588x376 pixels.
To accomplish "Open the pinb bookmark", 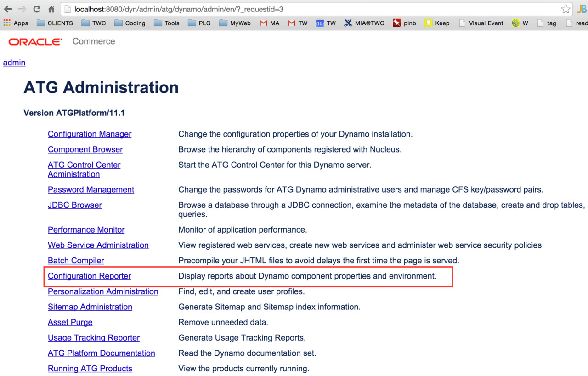I will tap(405, 23).
